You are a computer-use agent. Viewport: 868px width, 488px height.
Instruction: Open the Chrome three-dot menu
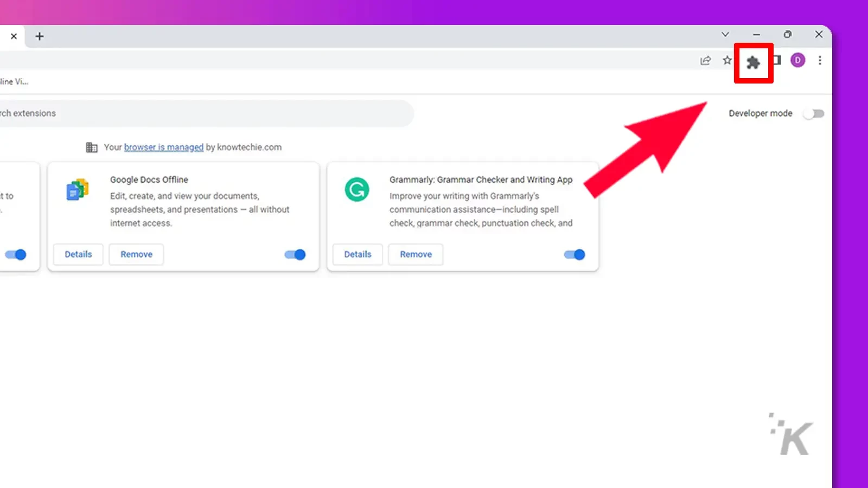coord(820,60)
